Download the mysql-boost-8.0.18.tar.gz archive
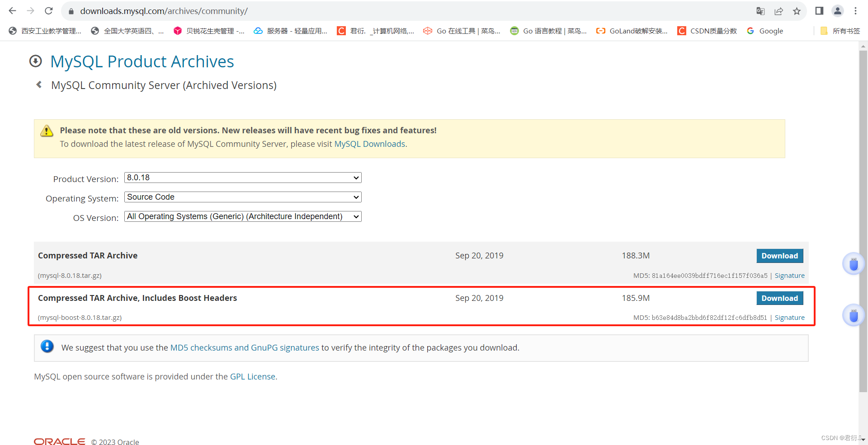The image size is (868, 445). [x=779, y=298]
